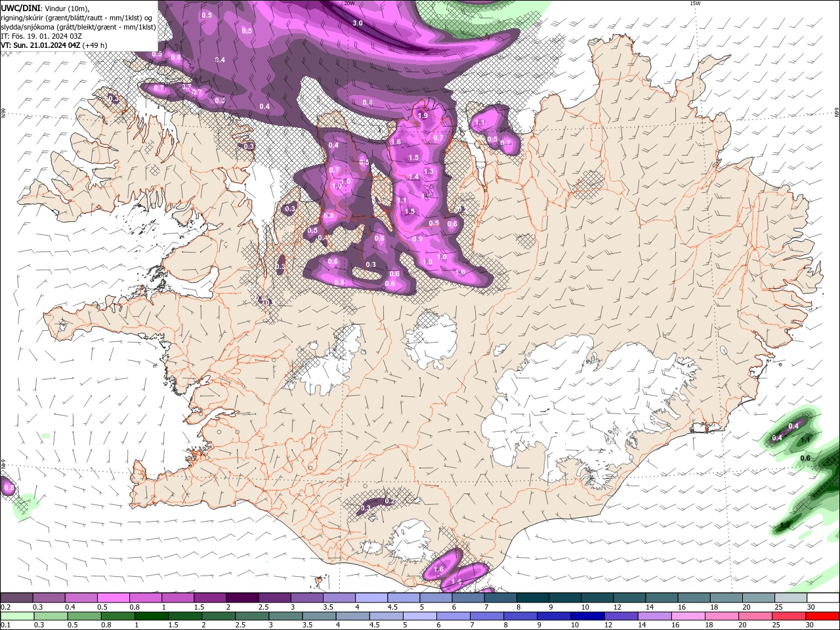The height and width of the screenshot is (630, 840).
Task: Click the '18' label under the rain legend
Action: pos(709,625)
